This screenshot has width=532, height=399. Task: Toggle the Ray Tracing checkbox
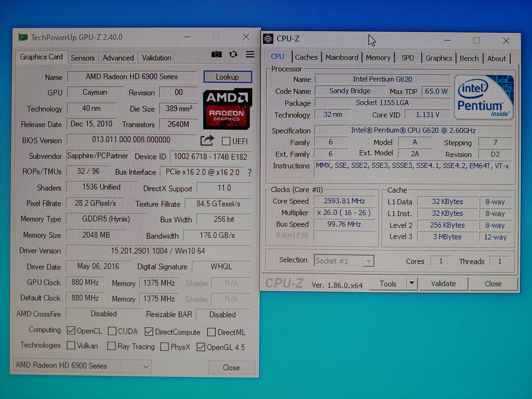tap(111, 346)
